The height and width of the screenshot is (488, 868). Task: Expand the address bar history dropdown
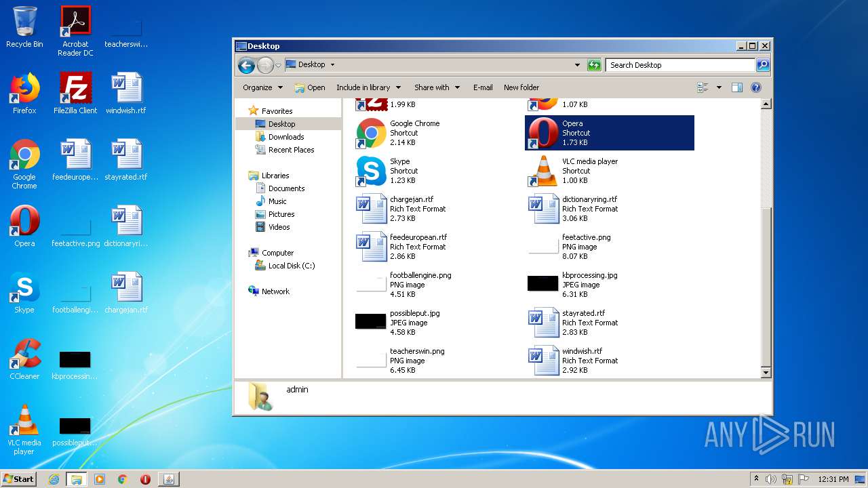[577, 65]
